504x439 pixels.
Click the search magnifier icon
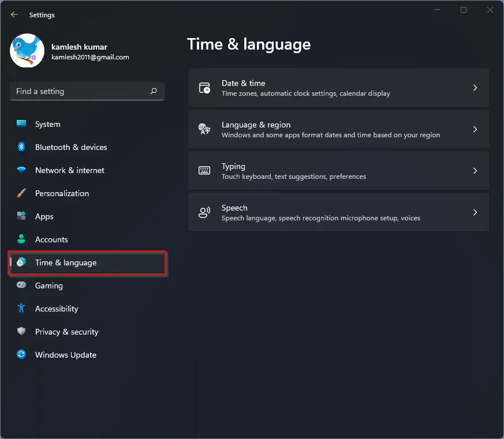click(154, 91)
